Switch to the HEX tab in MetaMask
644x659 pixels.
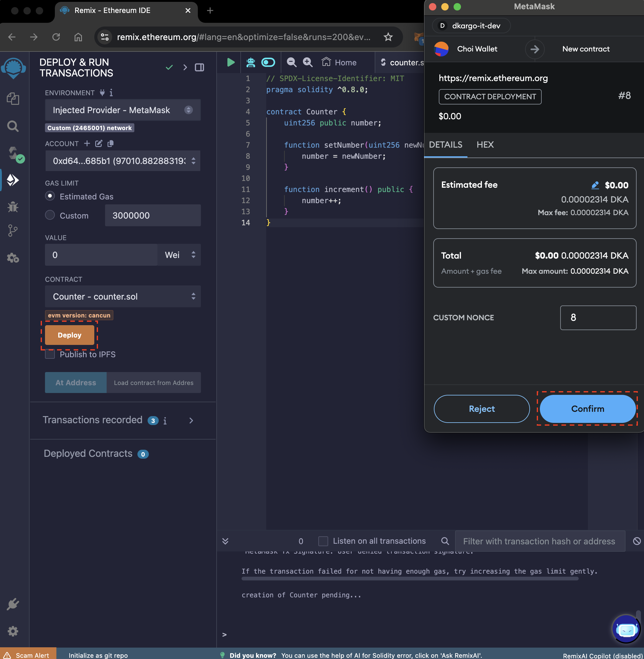pos(485,145)
